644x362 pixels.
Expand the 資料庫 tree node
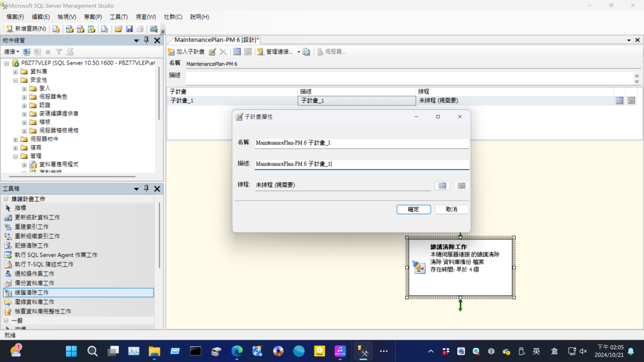[x=16, y=72]
